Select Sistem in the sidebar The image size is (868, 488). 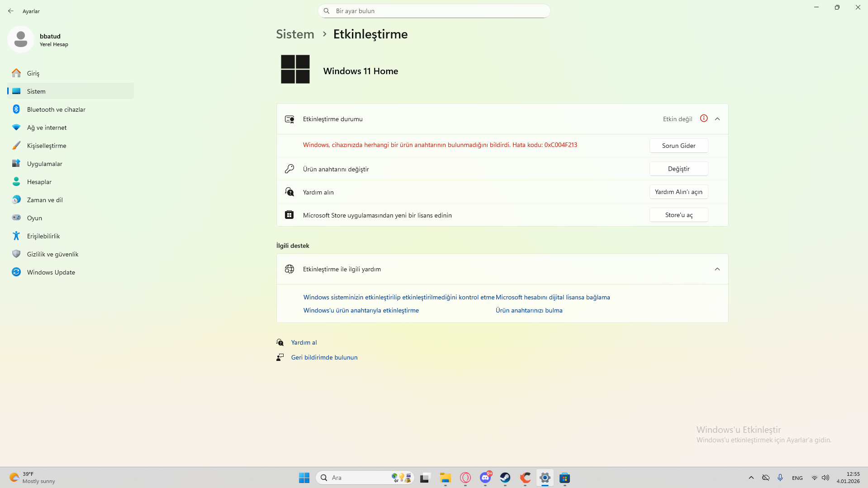tap(71, 91)
